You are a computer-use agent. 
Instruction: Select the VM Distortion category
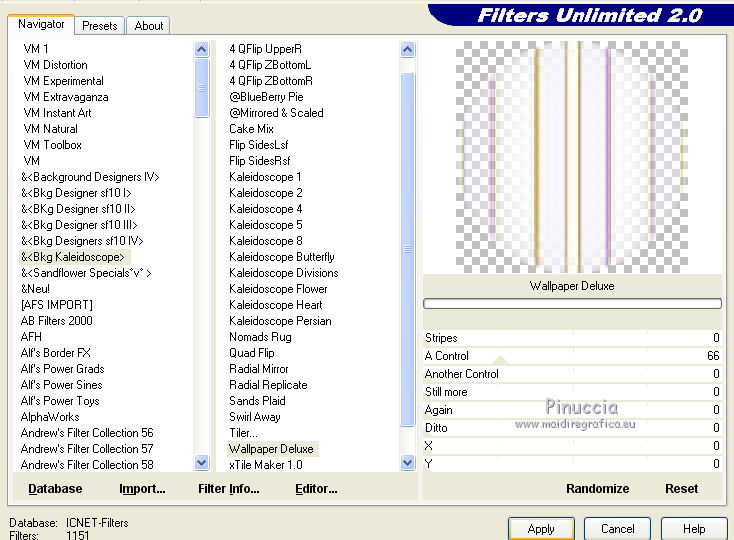pyautogui.click(x=55, y=65)
